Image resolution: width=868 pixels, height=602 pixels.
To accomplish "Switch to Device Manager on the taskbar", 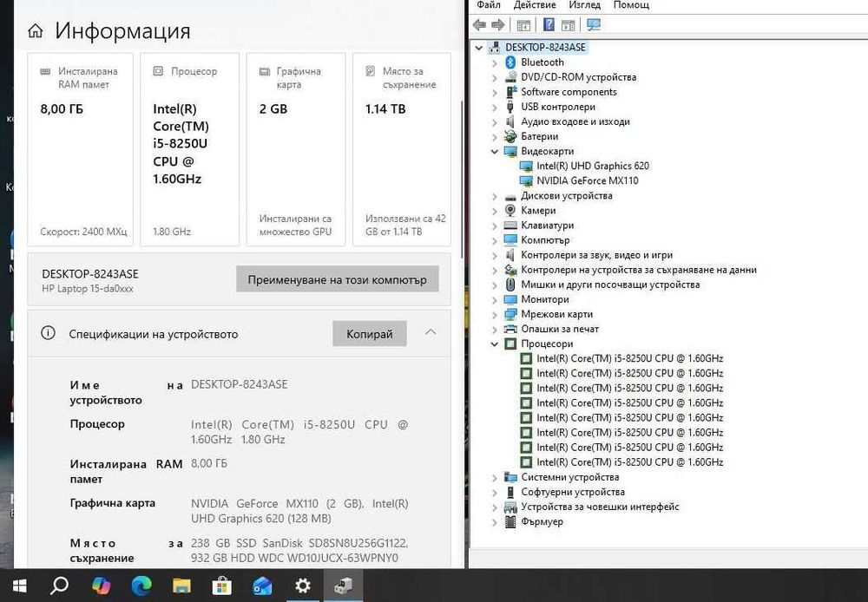I will coord(343,586).
